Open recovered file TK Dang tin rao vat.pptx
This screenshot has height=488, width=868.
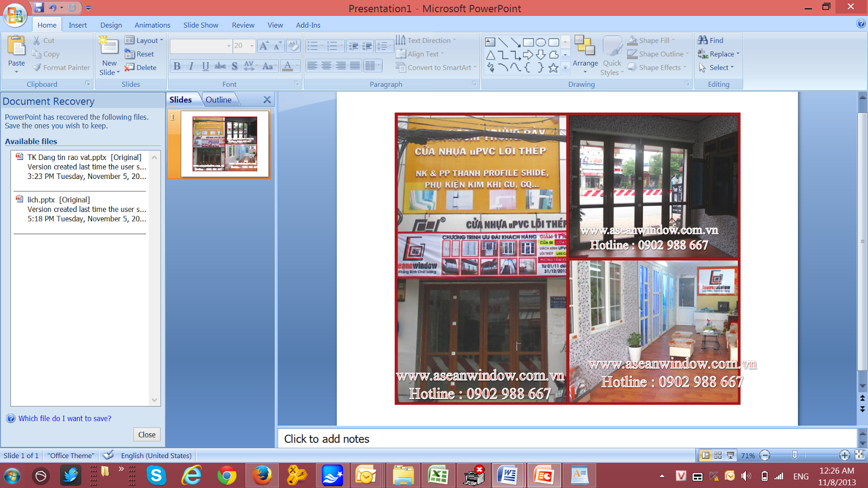80,167
